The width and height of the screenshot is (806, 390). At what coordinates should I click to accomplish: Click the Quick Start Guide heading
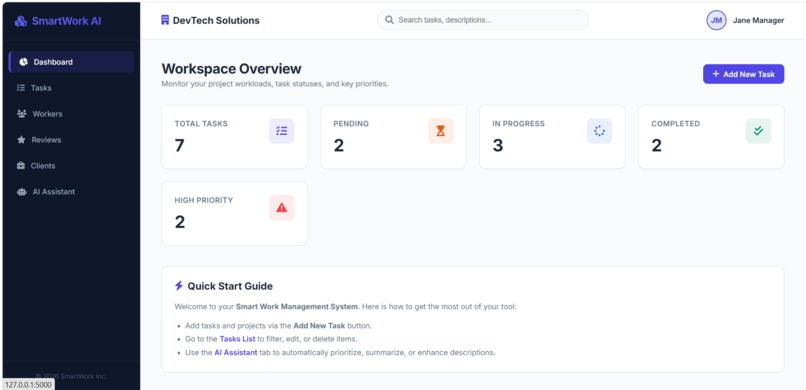tap(230, 286)
